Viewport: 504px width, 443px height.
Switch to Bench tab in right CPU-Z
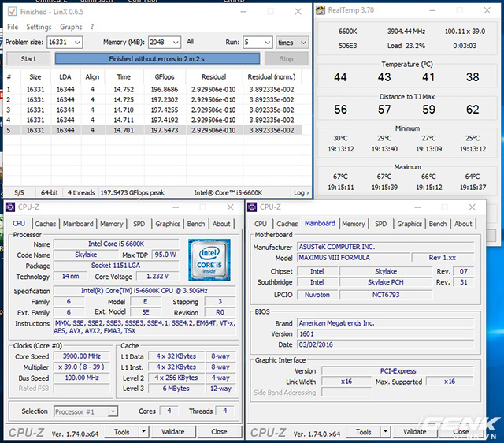438,224
